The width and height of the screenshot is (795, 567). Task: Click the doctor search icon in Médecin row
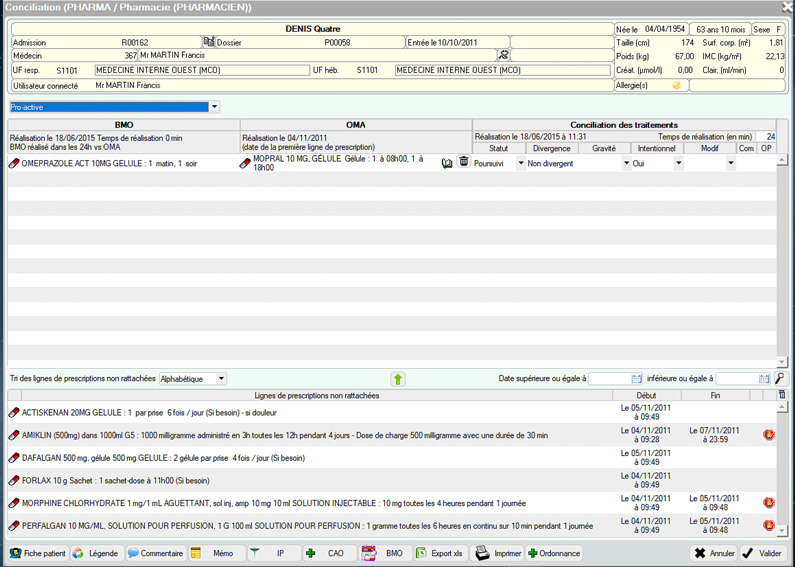(503, 56)
